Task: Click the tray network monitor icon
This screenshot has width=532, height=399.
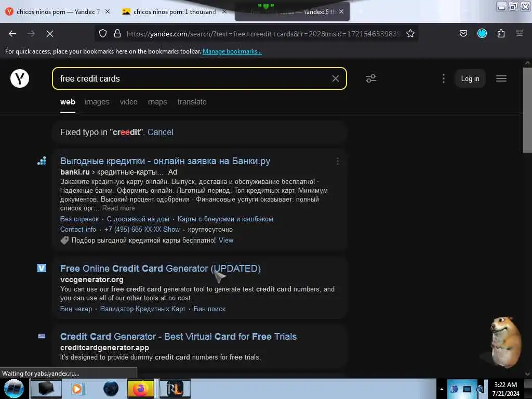Action: 467,389
